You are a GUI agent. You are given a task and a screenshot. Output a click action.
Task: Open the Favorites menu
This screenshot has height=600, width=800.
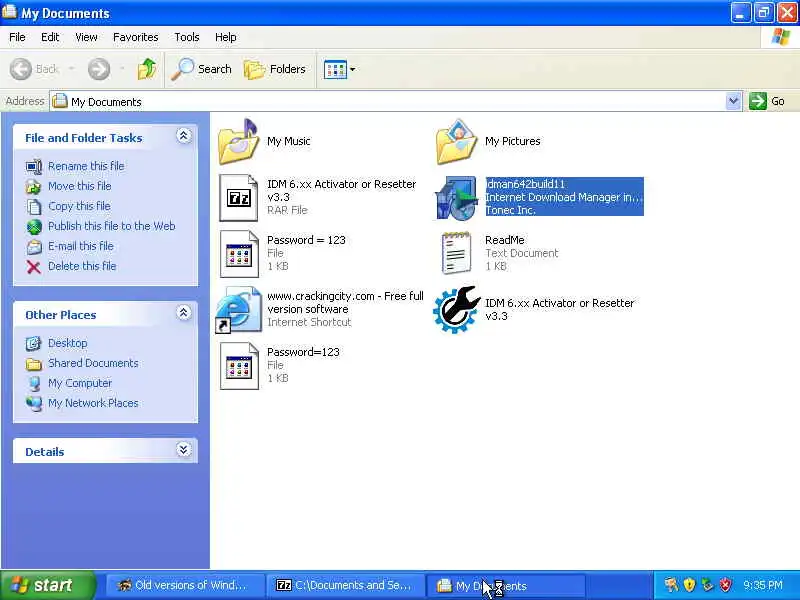(136, 37)
